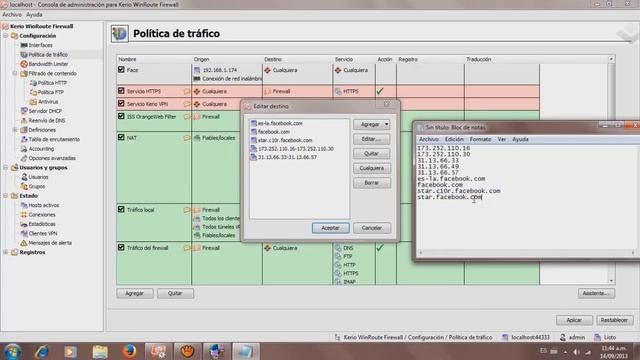Open the Agregar dropdown in Editar destino

point(372,124)
